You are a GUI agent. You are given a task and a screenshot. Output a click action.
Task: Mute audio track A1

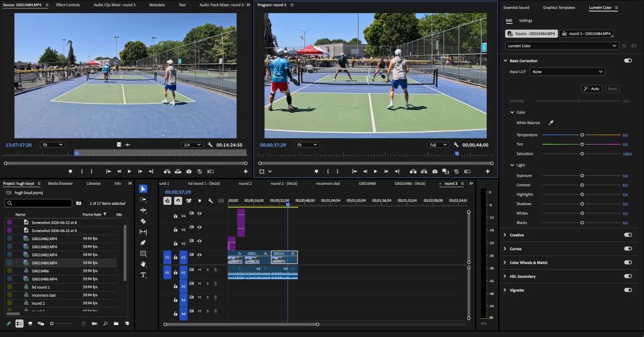pyautogui.click(x=200, y=270)
